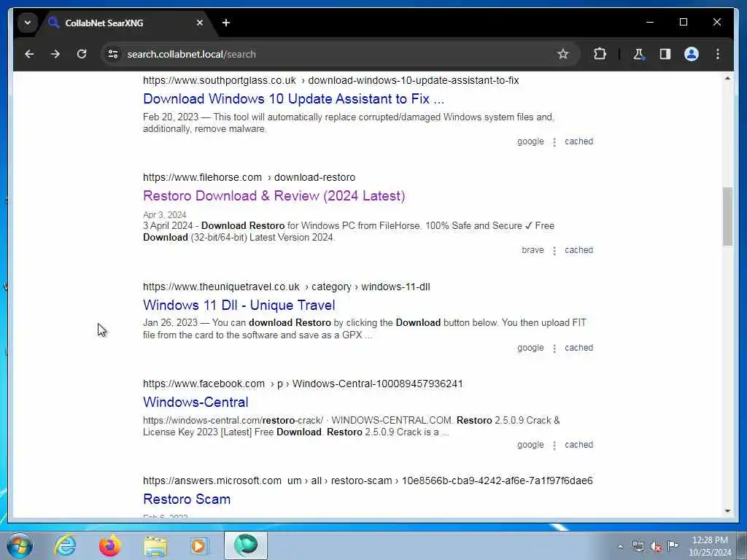Click scrollbar up arrow

(727, 78)
